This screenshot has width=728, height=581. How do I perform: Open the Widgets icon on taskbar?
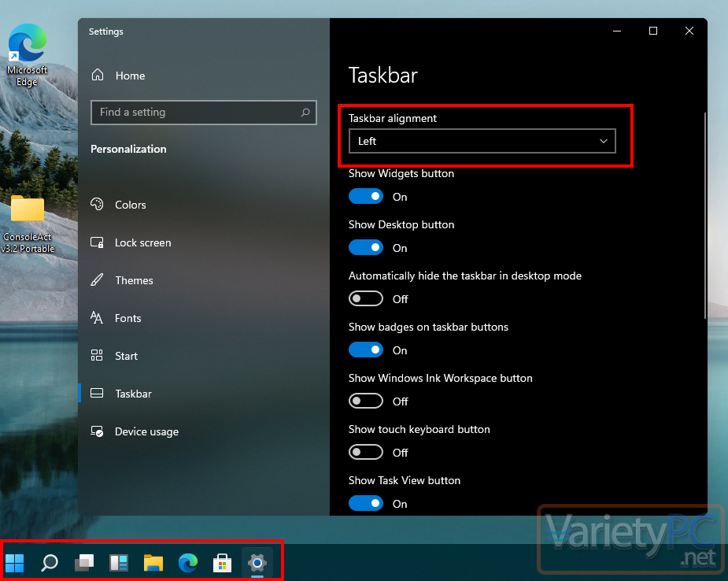(119, 563)
